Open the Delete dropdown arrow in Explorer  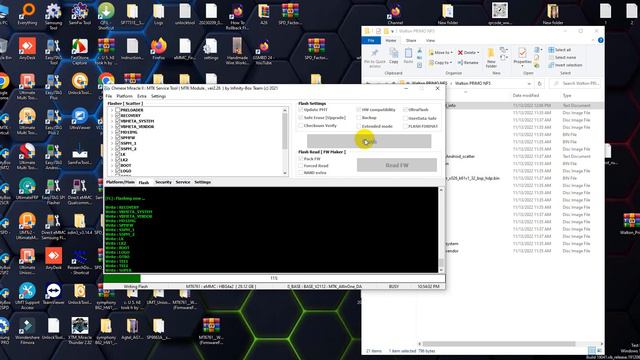(x=478, y=53)
